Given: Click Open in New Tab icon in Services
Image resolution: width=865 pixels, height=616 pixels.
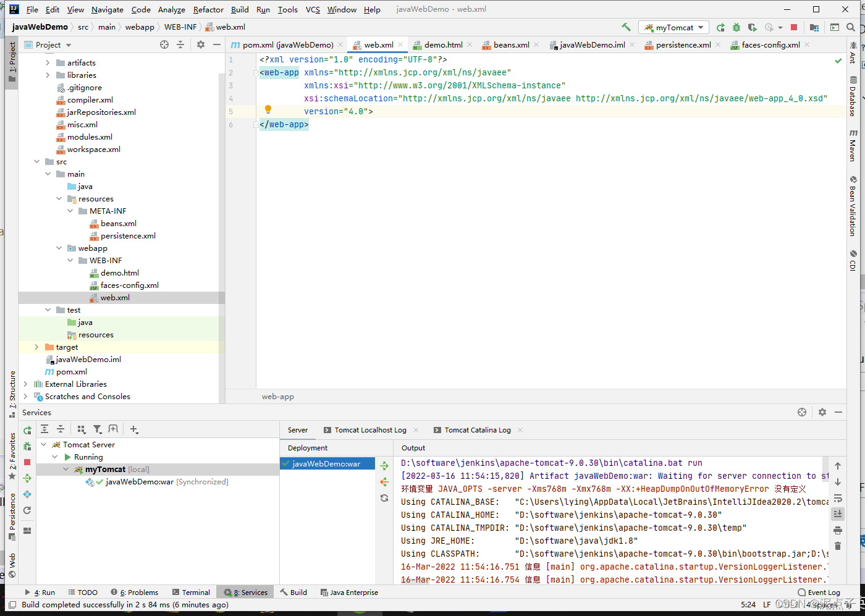Looking at the screenshot, I should pyautogui.click(x=113, y=429).
